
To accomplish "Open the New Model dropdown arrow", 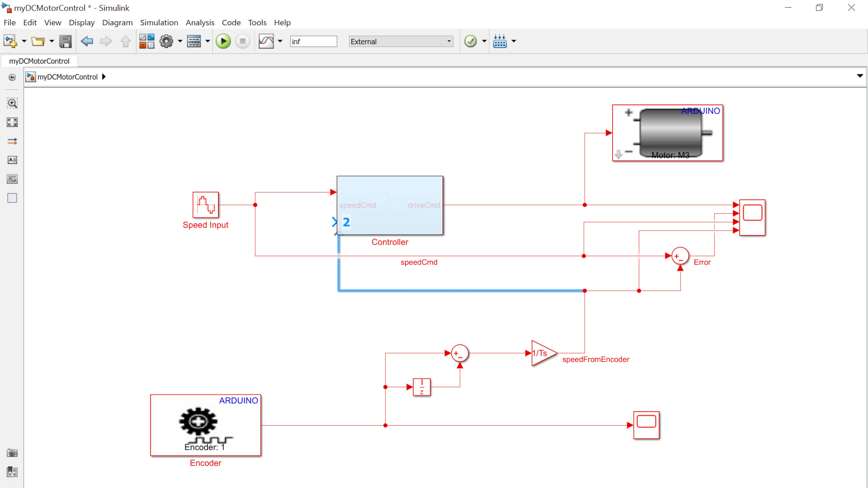I will click(x=24, y=41).
